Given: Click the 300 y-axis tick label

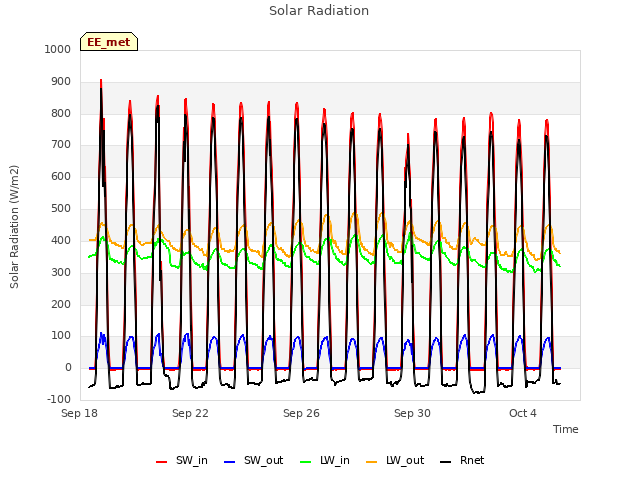Looking at the screenshot, I should coord(61,272).
